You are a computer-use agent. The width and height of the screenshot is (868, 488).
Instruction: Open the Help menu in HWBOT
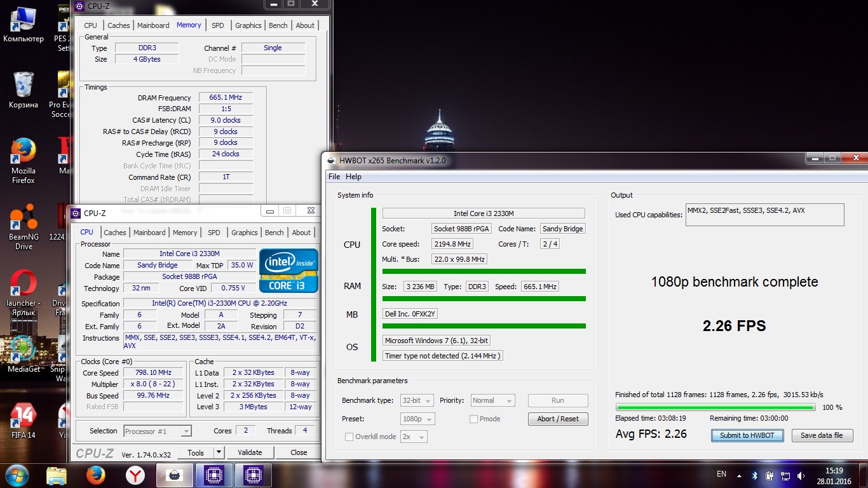click(x=353, y=177)
